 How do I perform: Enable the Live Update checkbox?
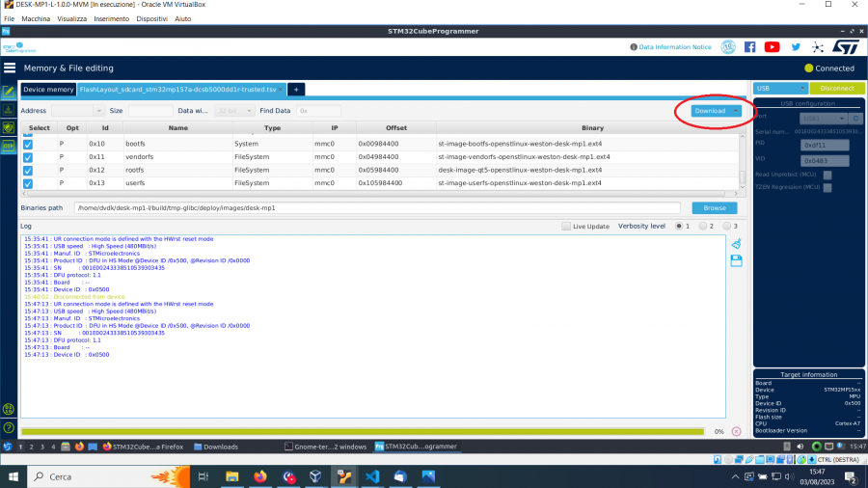[x=567, y=226]
